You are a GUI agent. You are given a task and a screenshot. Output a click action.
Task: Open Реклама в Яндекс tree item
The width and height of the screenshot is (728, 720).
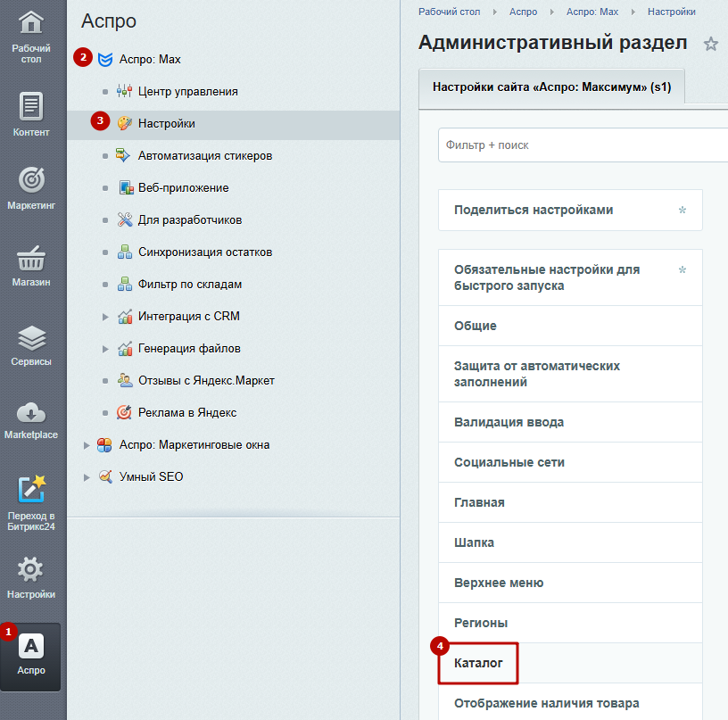click(x=187, y=412)
